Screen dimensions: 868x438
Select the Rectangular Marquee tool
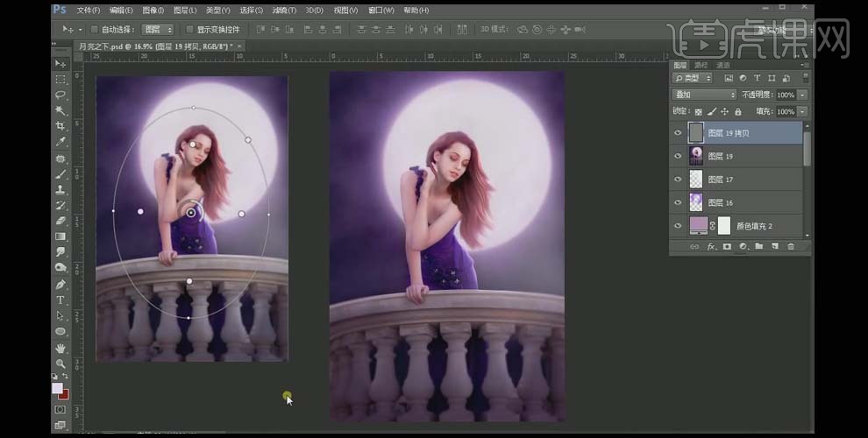pyautogui.click(x=60, y=80)
